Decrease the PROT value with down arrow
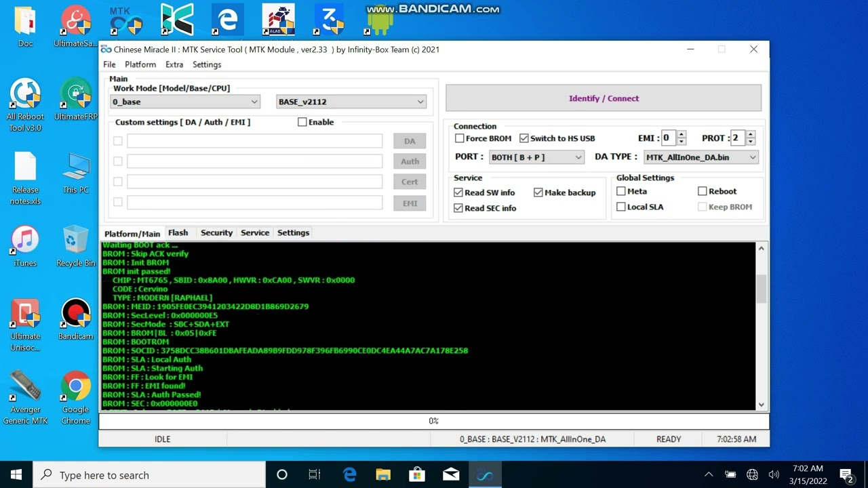 coord(751,142)
